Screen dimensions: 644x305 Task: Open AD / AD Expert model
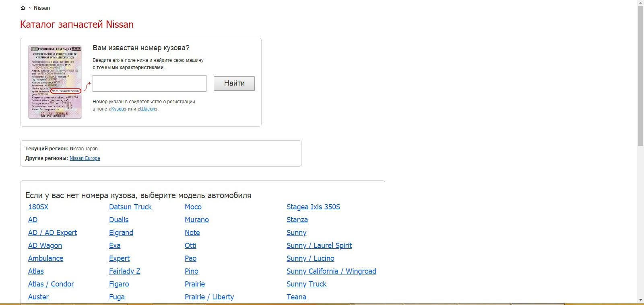(x=52, y=233)
